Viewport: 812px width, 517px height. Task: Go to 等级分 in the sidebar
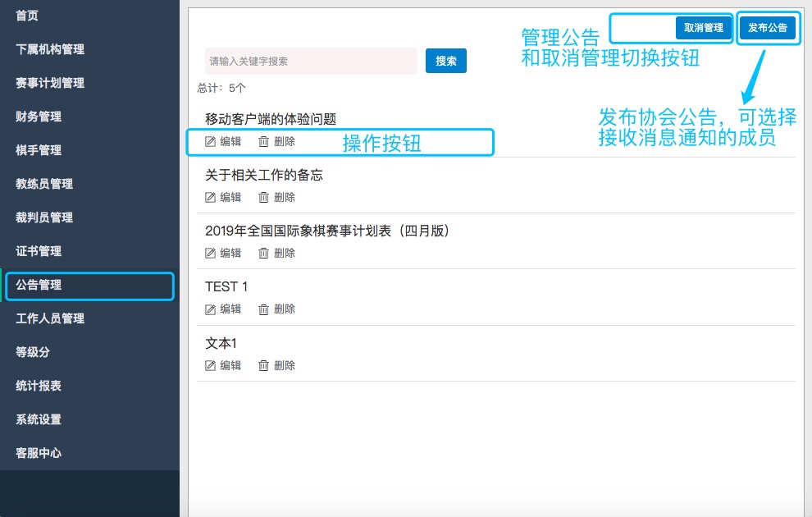pyautogui.click(x=33, y=352)
